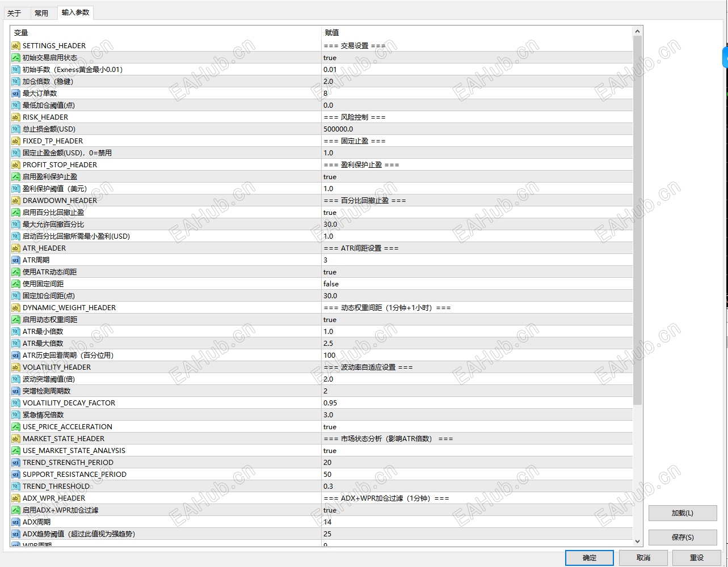Open the 常用 tab
The width and height of the screenshot is (728, 567).
coord(41,13)
